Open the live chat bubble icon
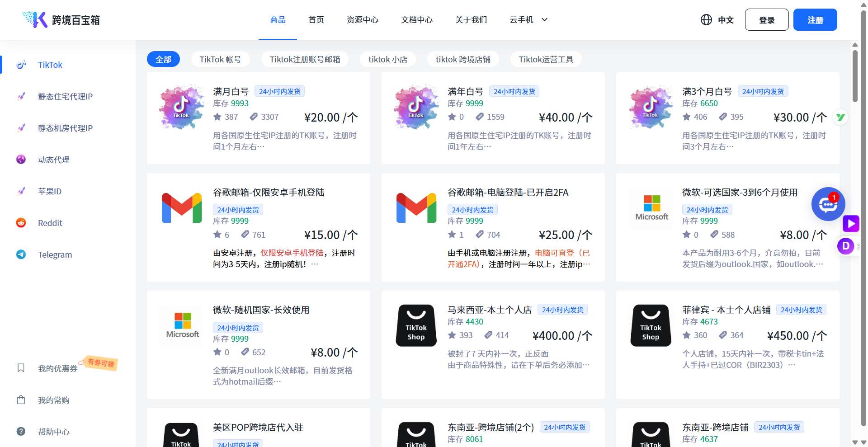Image resolution: width=868 pixels, height=447 pixels. point(828,204)
